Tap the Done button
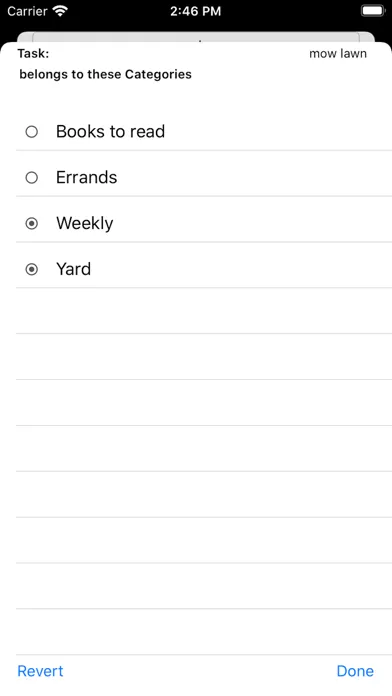Screen dimensions: 392x696 click(x=355, y=671)
